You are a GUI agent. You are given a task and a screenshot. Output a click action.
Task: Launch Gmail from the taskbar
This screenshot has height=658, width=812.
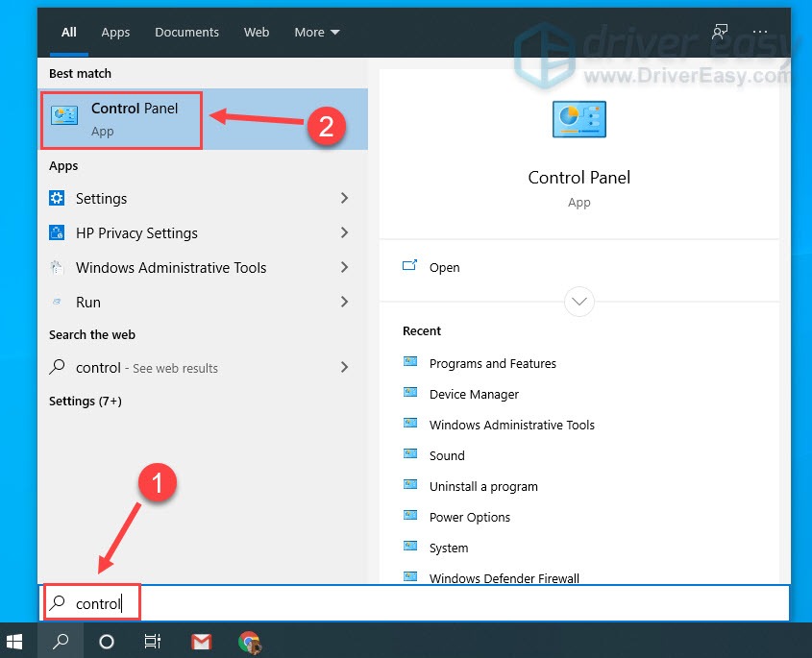coord(201,642)
